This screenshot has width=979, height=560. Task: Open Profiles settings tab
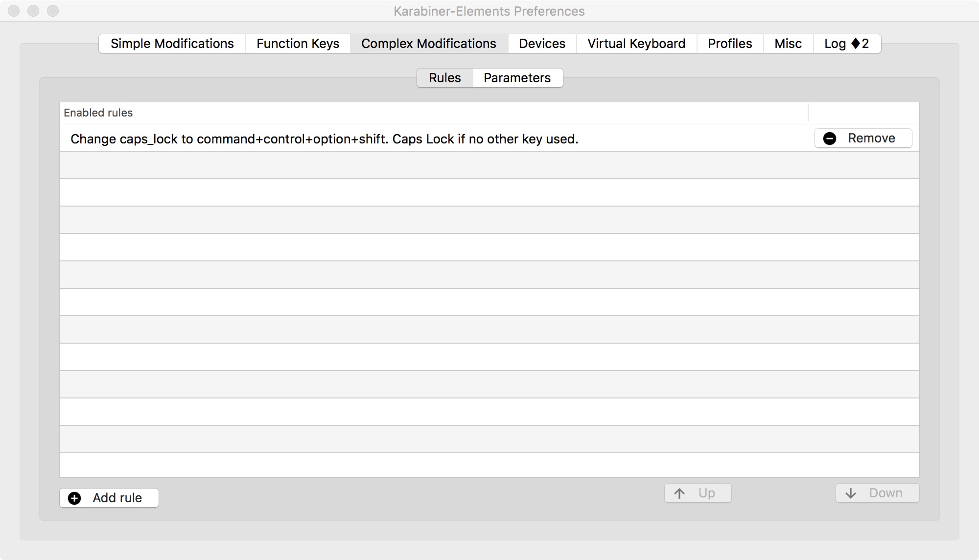(729, 43)
